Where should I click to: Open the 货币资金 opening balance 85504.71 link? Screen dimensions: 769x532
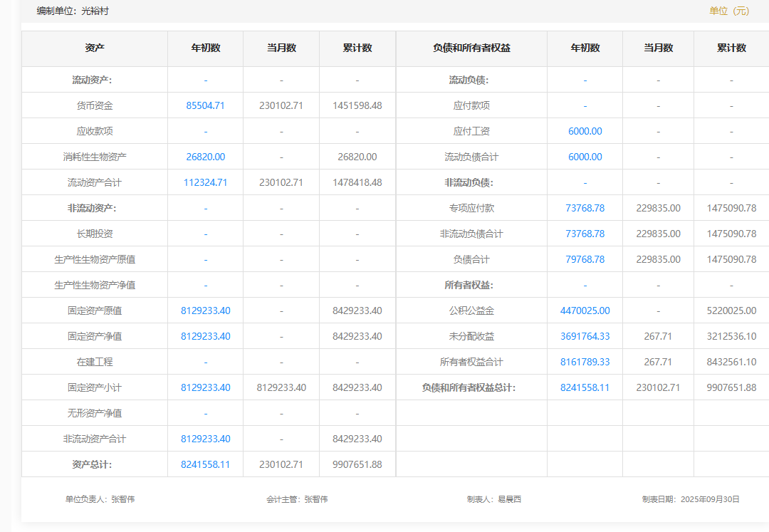205,105
